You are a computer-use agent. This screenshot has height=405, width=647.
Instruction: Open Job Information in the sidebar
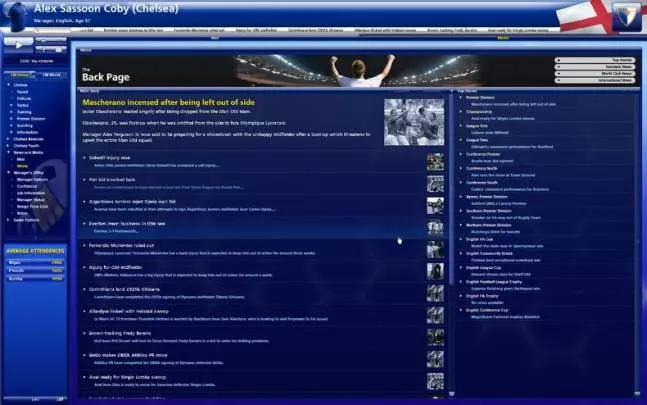(x=31, y=193)
